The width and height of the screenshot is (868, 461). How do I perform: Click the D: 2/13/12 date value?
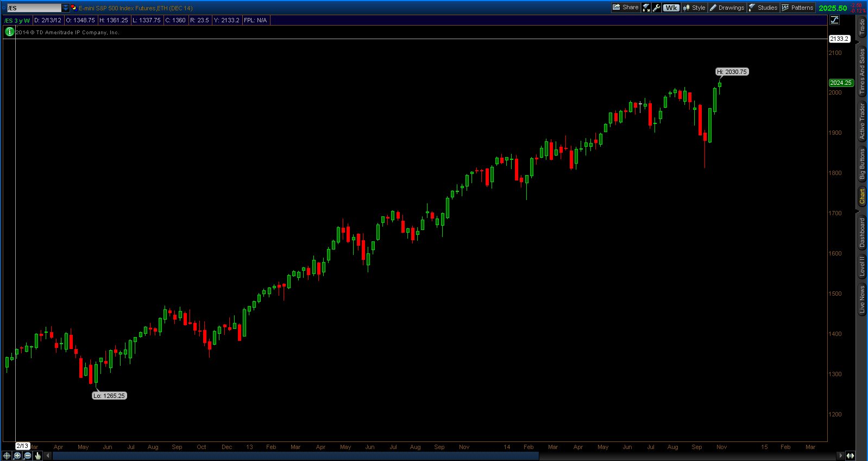(x=48, y=20)
